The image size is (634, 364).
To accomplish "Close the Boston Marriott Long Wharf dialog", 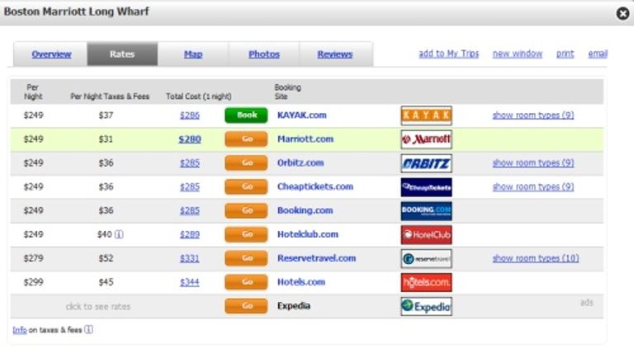I will click(x=622, y=14).
